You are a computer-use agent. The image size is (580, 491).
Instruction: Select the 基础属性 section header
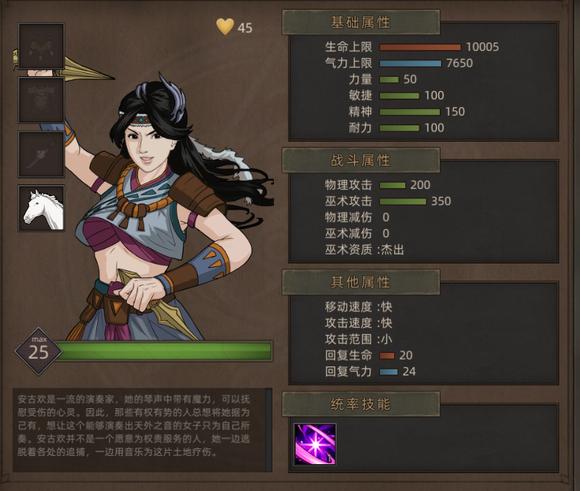pos(361,23)
